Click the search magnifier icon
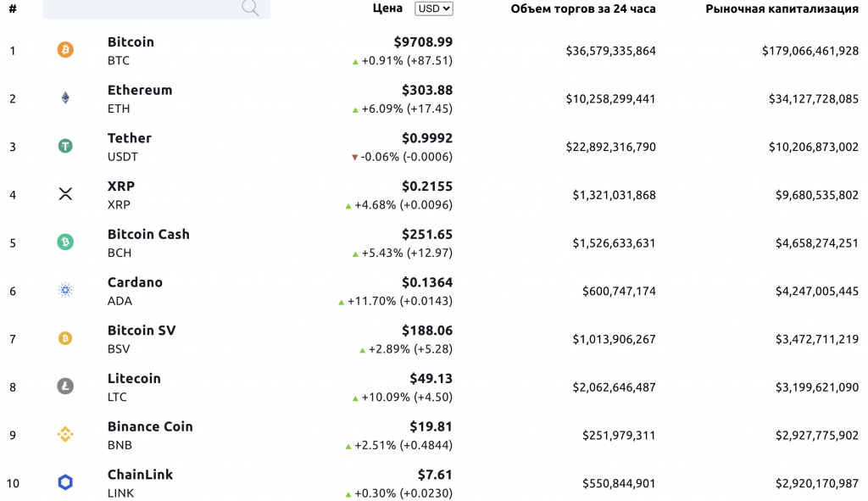This screenshot has height=501, width=868. coord(250,8)
